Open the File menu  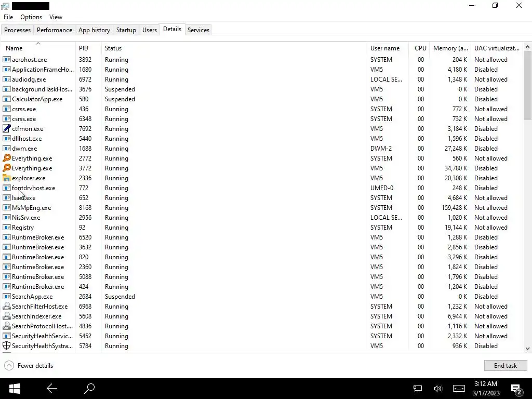coord(8,17)
